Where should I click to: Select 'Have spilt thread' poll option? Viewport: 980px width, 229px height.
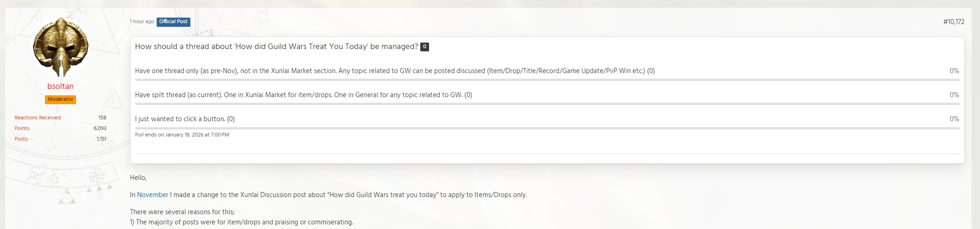coord(303,95)
